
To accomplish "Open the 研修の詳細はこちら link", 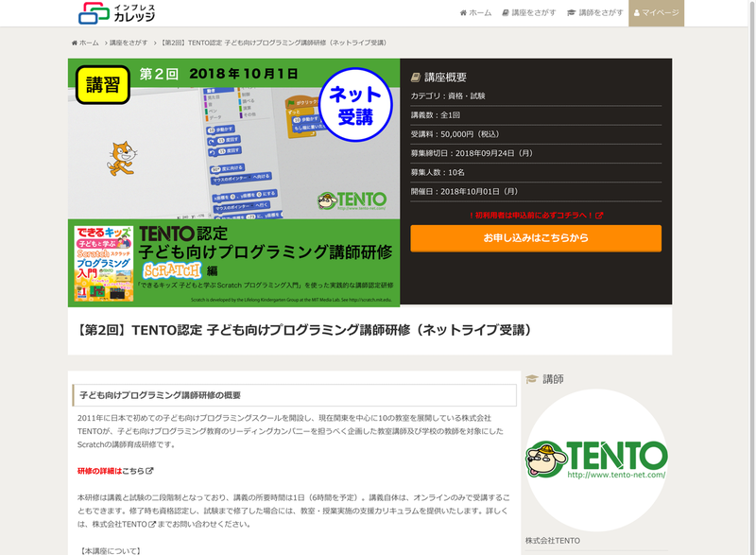I will point(114,471).
